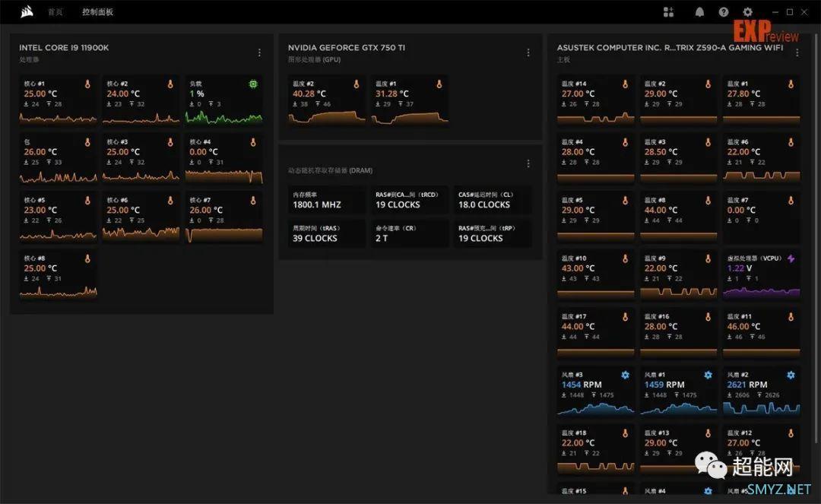The image size is (821, 504).
Task: Click thermometer icon on 温度 #13 card
Action: click(708, 433)
